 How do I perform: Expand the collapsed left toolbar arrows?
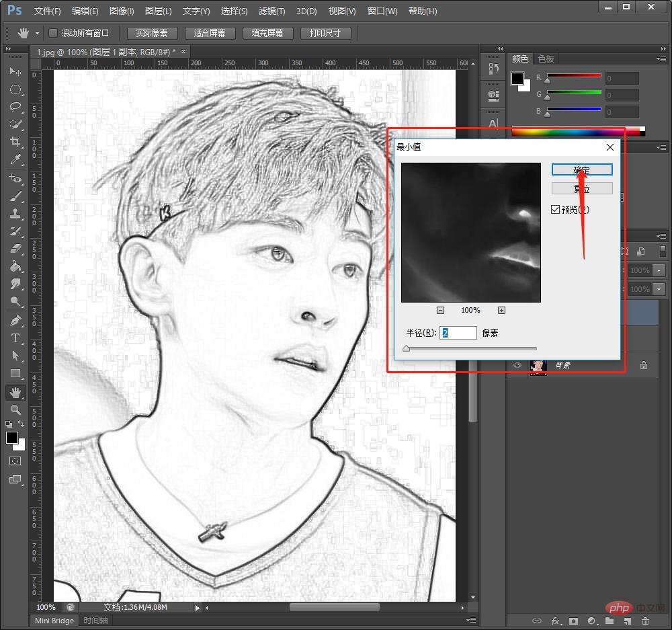point(9,50)
